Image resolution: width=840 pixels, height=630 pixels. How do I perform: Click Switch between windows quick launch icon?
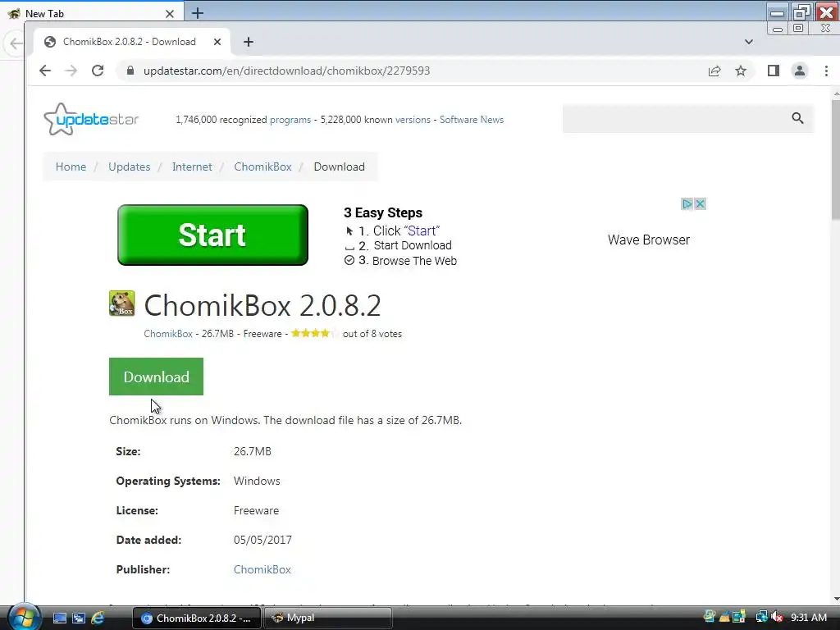(x=78, y=618)
